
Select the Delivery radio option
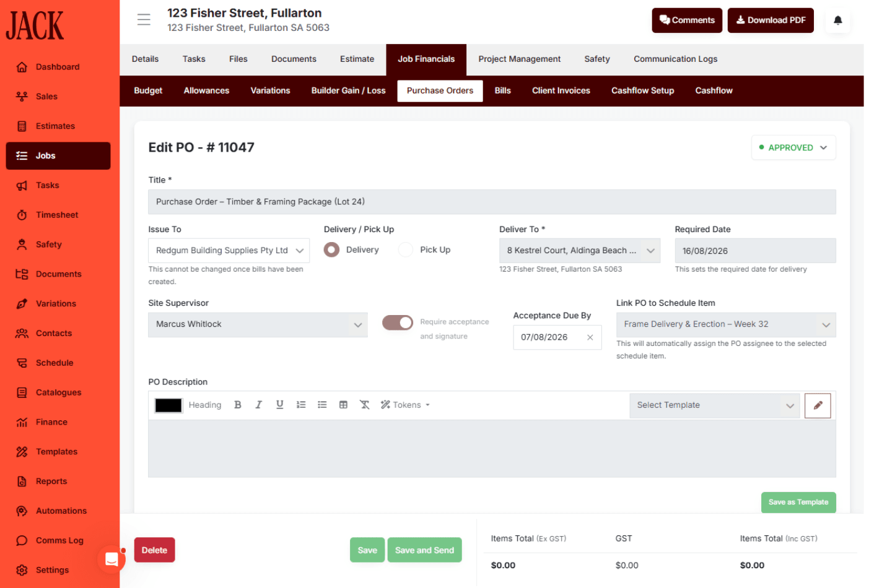[331, 249]
